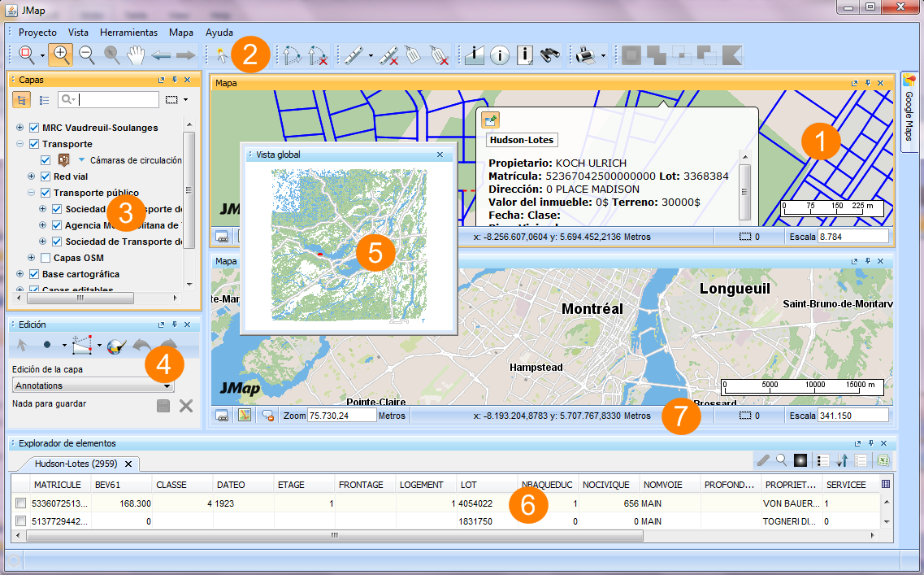The height and width of the screenshot is (575, 924).
Task: Select table row 5336072513 checkbox
Action: (20, 503)
